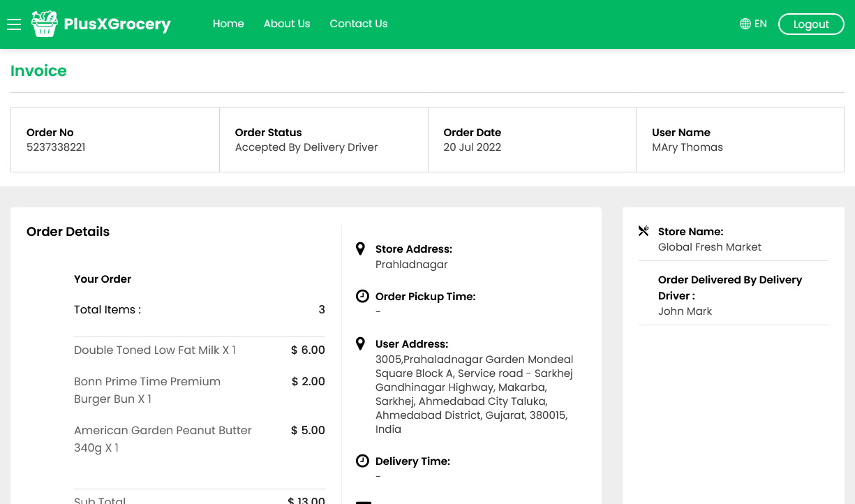Click the $ 2.00 price

click(308, 382)
